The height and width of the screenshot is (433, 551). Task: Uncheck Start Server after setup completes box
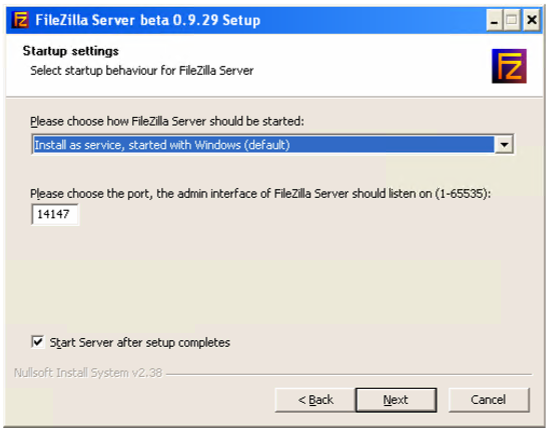pos(38,342)
